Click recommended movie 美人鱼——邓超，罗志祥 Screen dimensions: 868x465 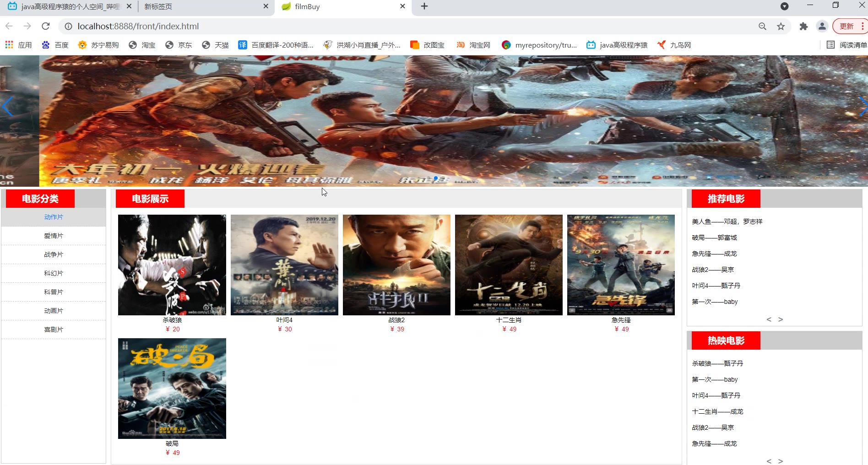tap(727, 222)
